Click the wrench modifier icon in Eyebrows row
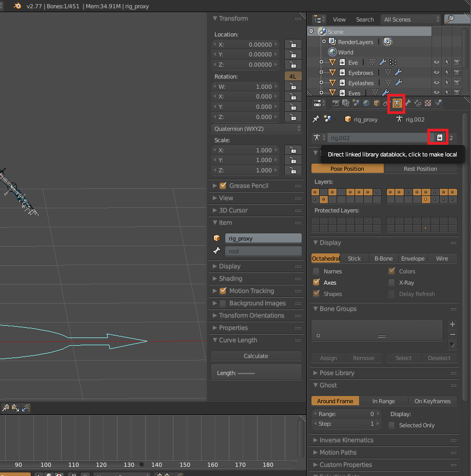471x476 pixels. tap(398, 72)
